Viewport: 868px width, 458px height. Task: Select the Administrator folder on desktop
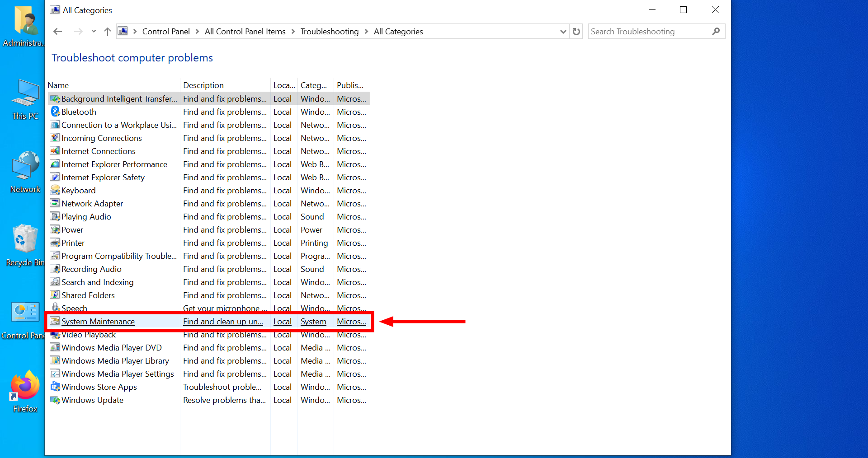(24, 26)
